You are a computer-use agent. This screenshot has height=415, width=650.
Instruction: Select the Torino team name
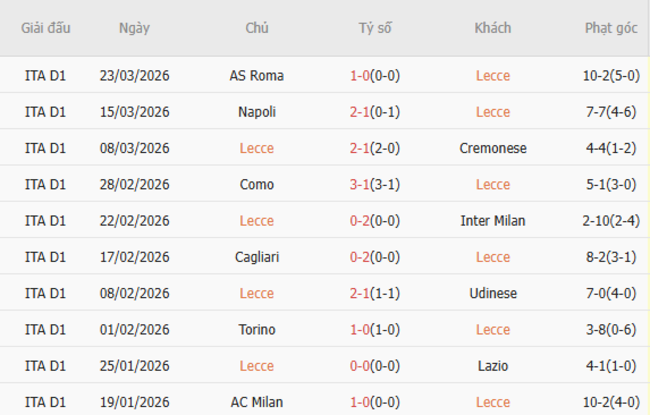point(257,329)
